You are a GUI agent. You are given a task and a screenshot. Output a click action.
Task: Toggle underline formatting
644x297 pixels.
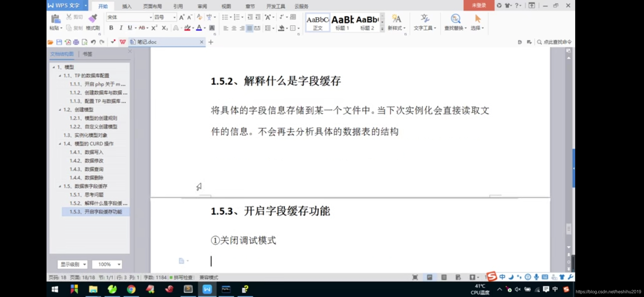[130, 28]
